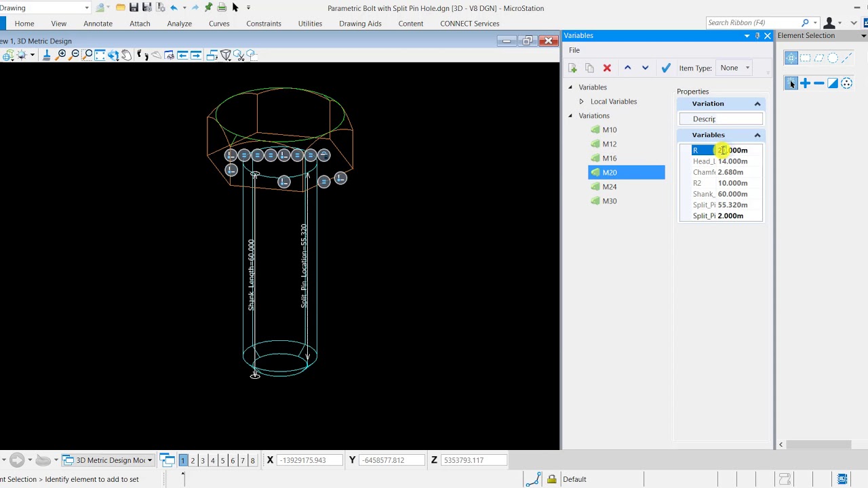
Task: Click the Save file icon in title bar
Action: point(134,7)
